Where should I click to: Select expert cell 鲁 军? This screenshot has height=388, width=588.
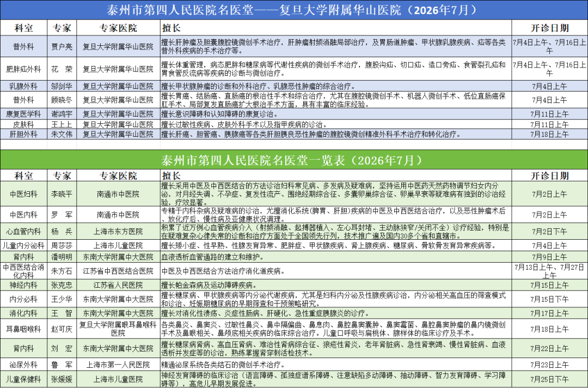62,365
